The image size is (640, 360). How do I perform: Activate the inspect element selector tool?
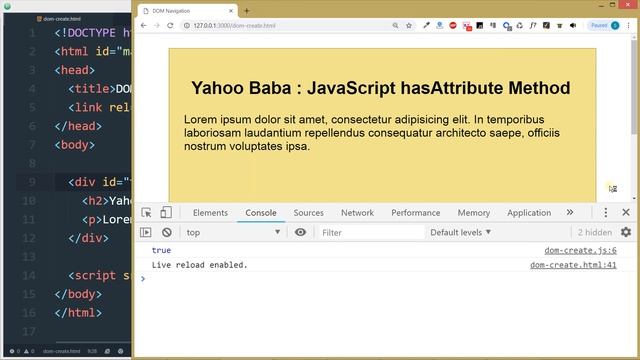[146, 213]
